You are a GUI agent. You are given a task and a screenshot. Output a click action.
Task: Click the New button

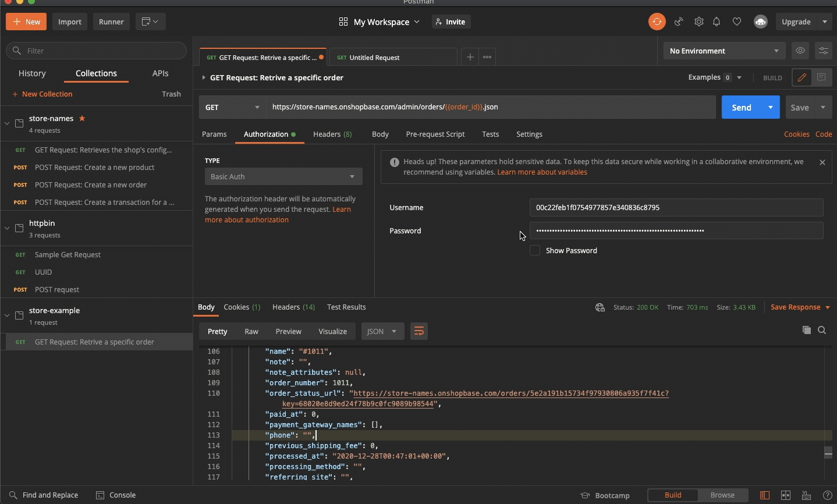pyautogui.click(x=27, y=22)
